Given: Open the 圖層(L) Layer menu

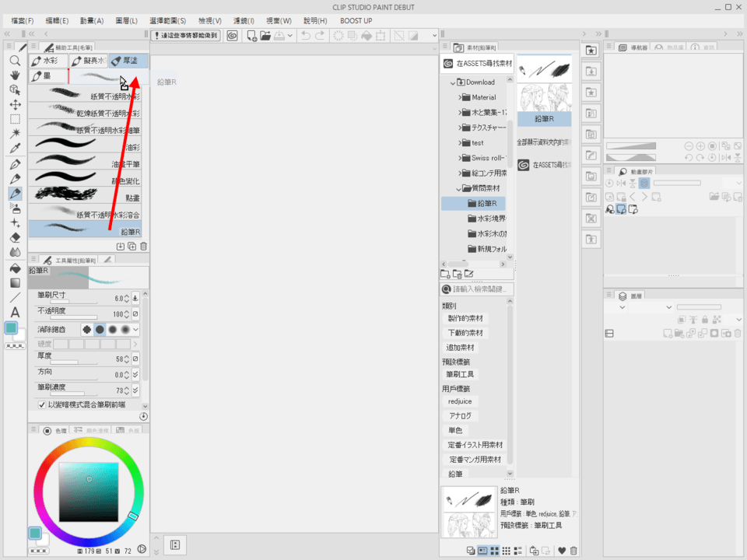Looking at the screenshot, I should [126, 20].
